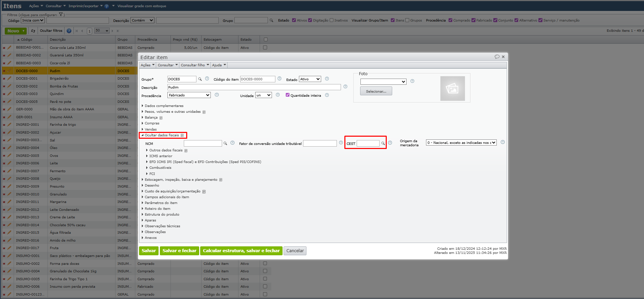Click help icon beside Fator de conversão field
The height and width of the screenshot is (299, 644).
point(341,143)
